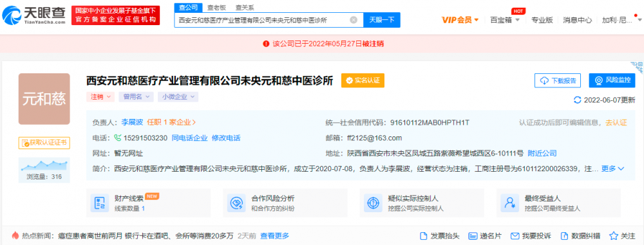644x245 pixels.
Task: Click the red warning icon in cancellation notice
Action: (x=266, y=44)
